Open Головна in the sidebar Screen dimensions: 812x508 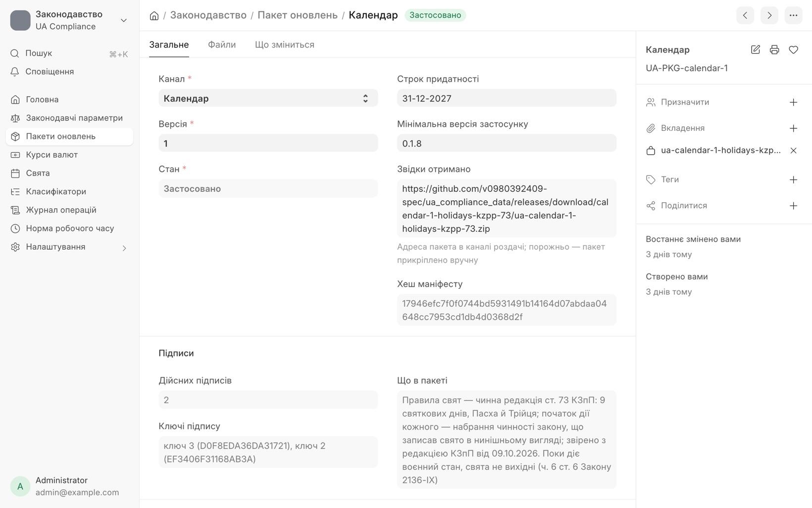[69, 100]
